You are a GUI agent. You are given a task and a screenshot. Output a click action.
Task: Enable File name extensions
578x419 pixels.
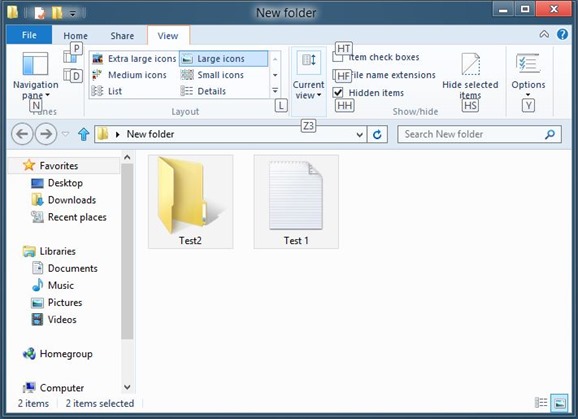click(384, 75)
